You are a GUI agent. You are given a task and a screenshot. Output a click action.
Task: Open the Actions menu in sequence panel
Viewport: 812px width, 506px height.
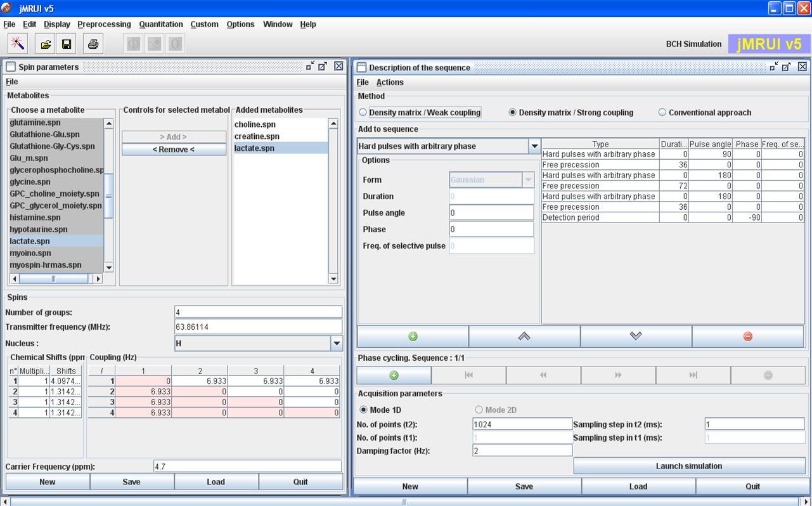coord(390,82)
